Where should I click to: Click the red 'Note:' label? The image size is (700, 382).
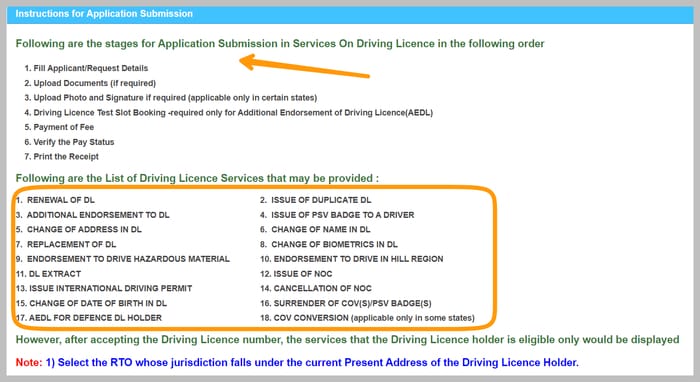(29, 362)
